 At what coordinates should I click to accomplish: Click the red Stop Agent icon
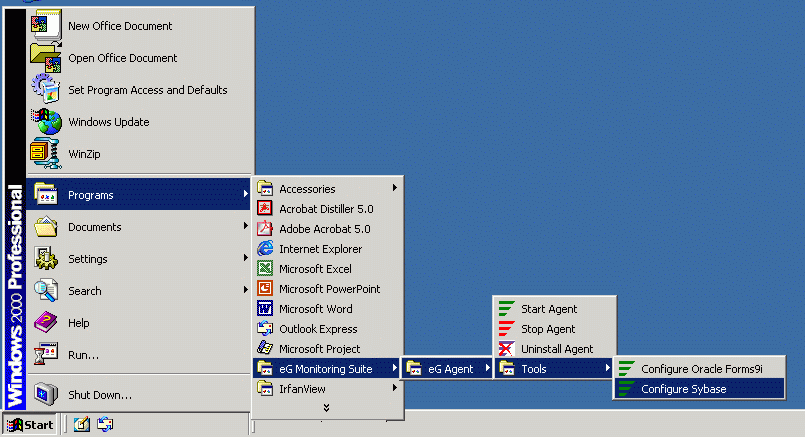[506, 329]
